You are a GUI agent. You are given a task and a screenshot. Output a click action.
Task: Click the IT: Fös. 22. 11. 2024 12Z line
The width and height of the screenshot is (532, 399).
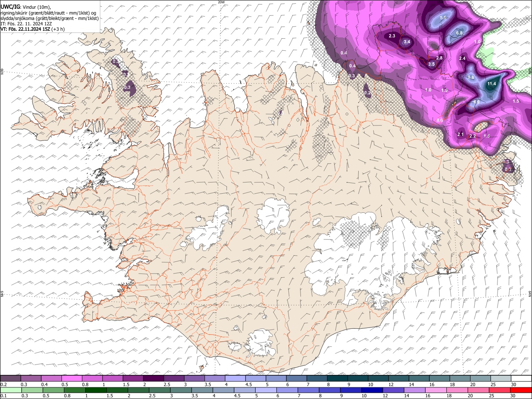pos(26,24)
